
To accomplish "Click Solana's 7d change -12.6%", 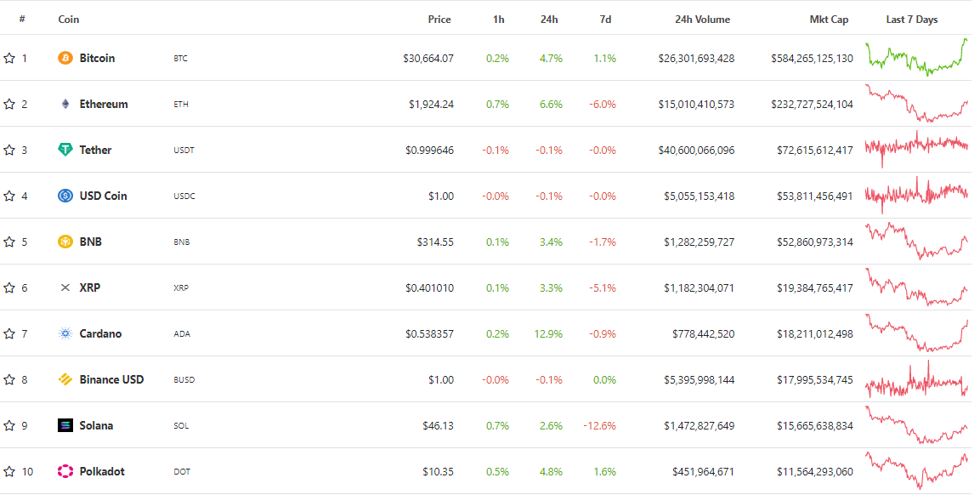I will click(599, 425).
